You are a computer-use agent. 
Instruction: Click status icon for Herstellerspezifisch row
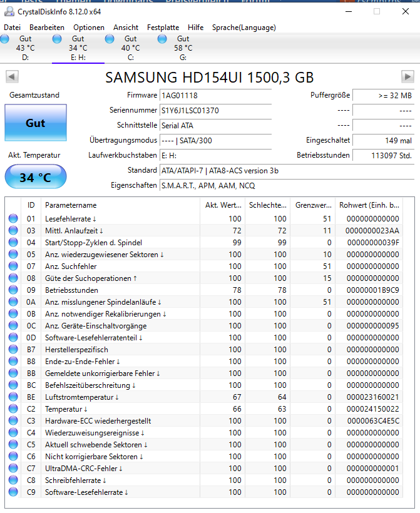13,350
